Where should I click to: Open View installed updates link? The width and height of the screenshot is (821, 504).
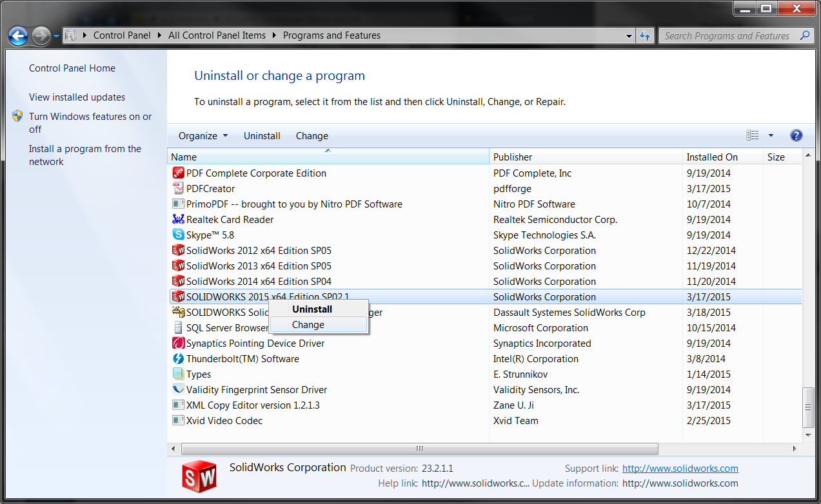pyautogui.click(x=77, y=97)
